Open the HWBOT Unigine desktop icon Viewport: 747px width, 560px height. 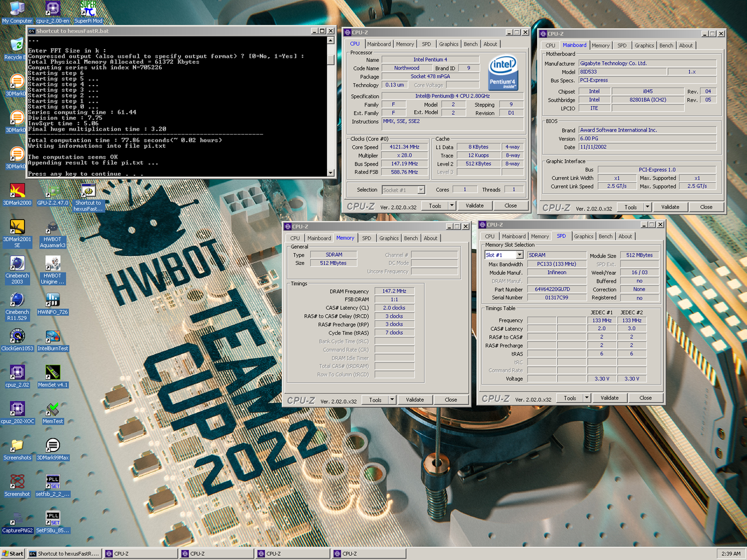pos(52,270)
